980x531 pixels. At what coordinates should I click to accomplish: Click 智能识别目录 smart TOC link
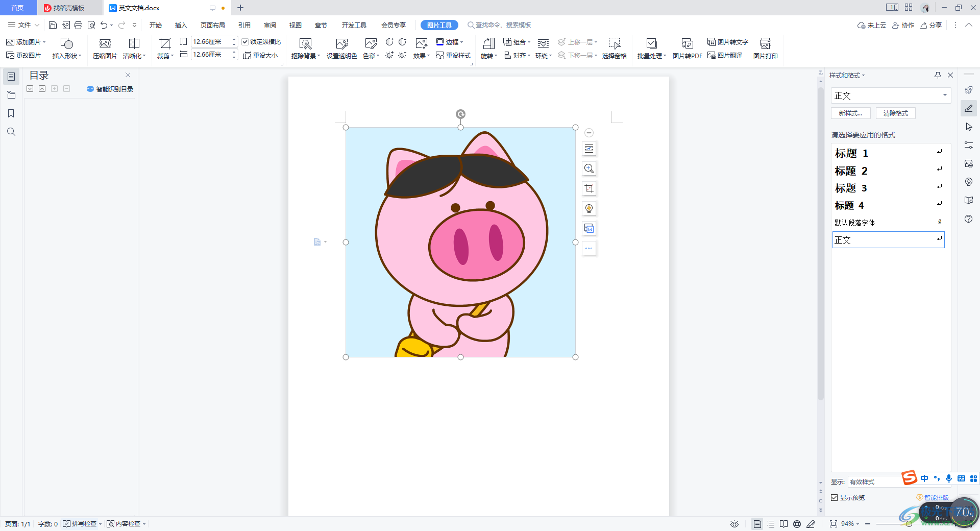click(110, 89)
